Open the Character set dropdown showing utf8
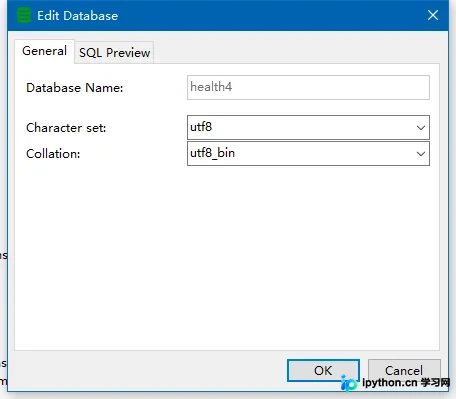This screenshot has width=456, height=399. tap(308, 127)
